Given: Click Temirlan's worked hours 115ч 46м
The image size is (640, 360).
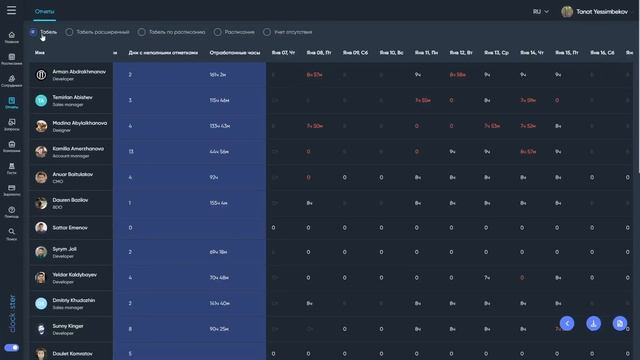Looking at the screenshot, I should tap(219, 100).
